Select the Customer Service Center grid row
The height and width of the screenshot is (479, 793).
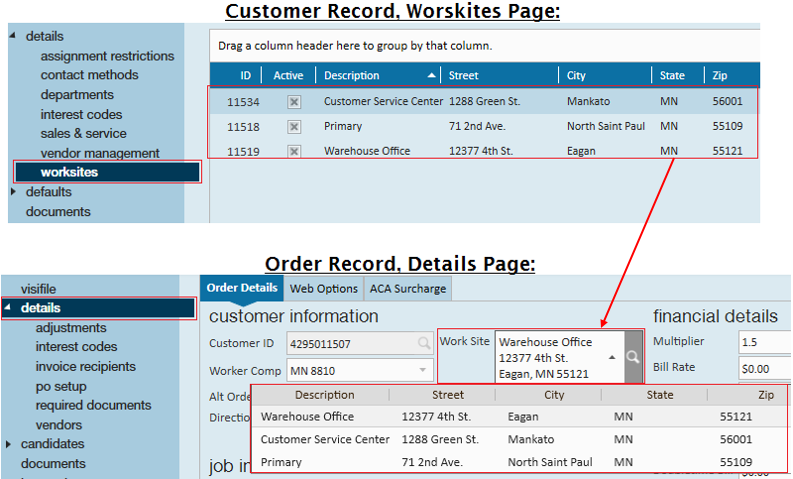tap(483, 101)
